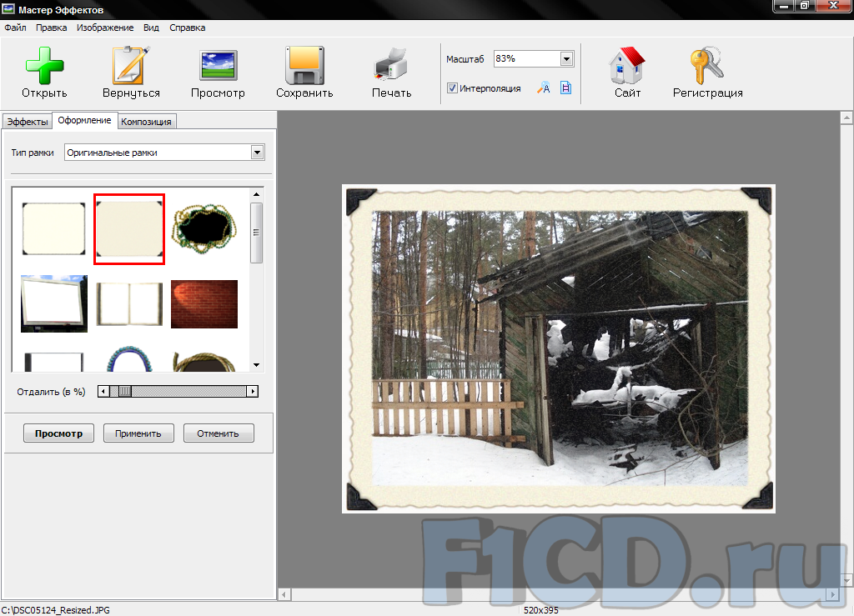Switch to the Оформление tab
The height and width of the screenshot is (616, 854).
pyautogui.click(x=84, y=120)
